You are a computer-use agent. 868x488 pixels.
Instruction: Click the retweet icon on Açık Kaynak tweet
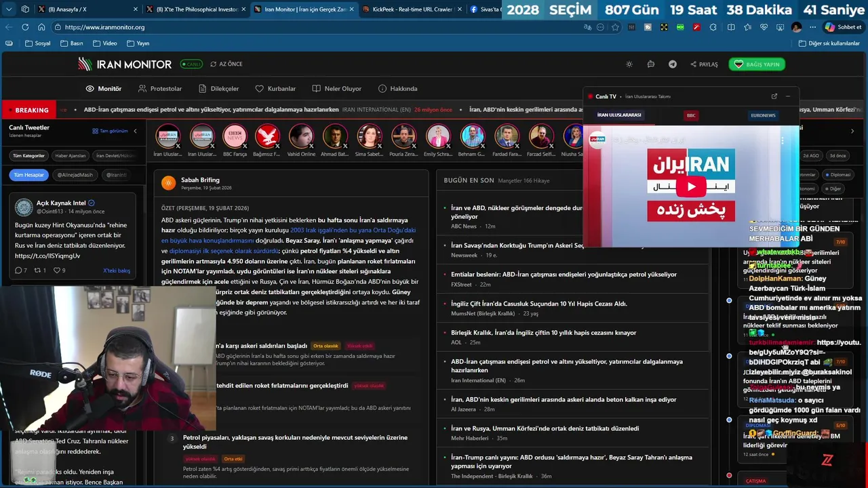tap(37, 270)
